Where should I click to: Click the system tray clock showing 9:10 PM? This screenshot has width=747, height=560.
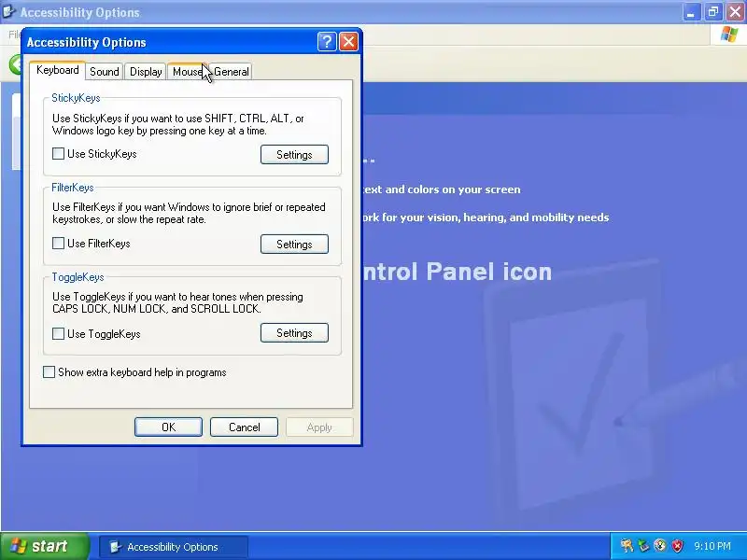click(712, 546)
